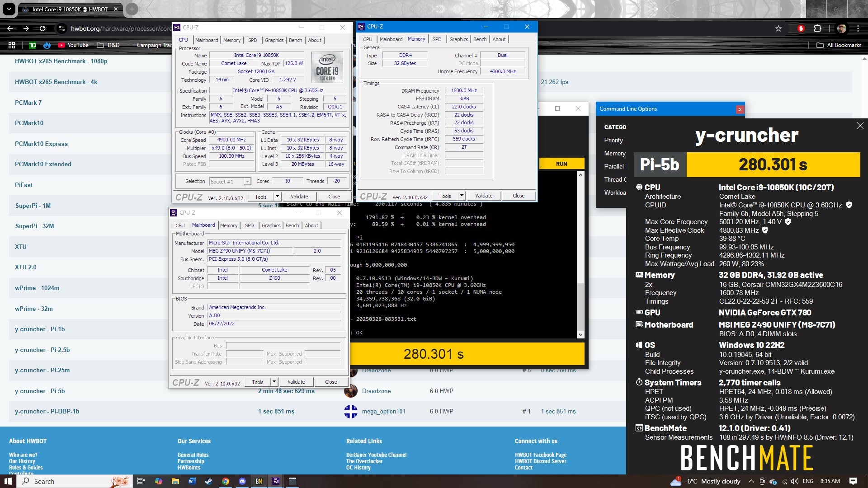868x488 pixels.
Task: Switch to Mainboard tab in CPU window
Action: coord(207,40)
